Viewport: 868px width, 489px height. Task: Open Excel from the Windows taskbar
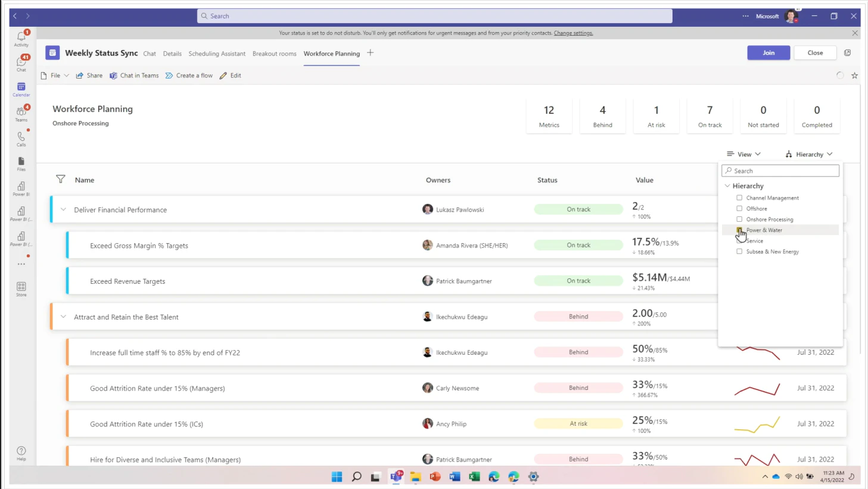[474, 476]
